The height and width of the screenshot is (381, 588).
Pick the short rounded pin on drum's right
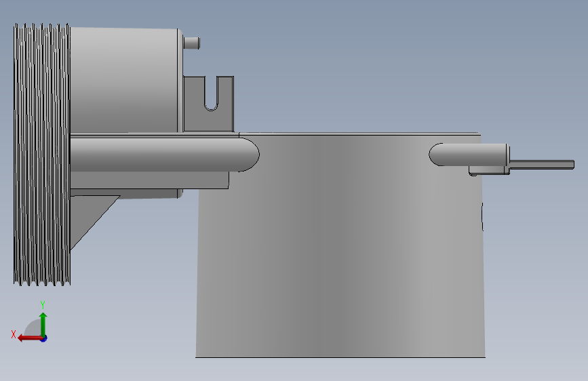pyautogui.click(x=469, y=155)
